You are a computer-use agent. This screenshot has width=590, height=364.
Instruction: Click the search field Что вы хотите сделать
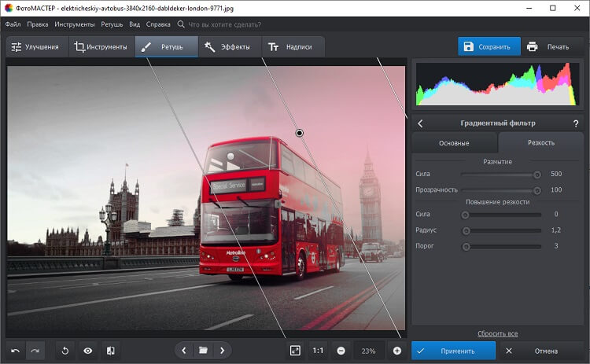point(224,24)
